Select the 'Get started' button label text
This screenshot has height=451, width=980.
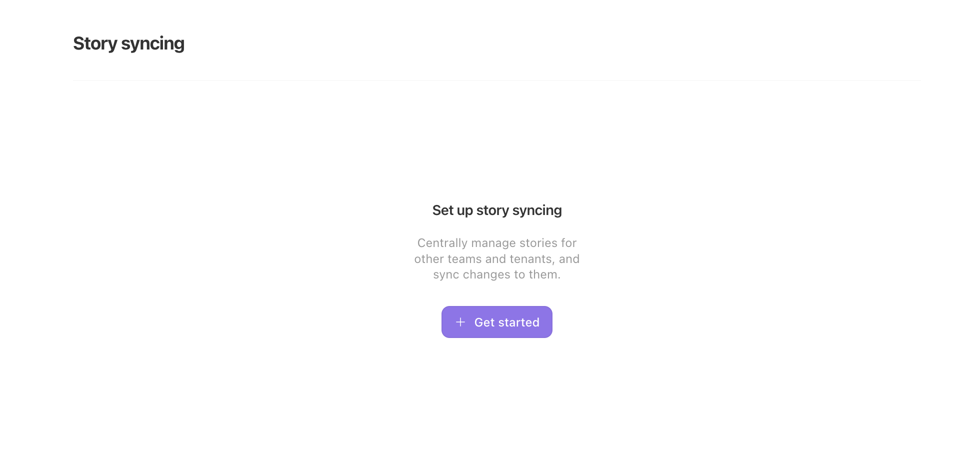pyautogui.click(x=507, y=322)
